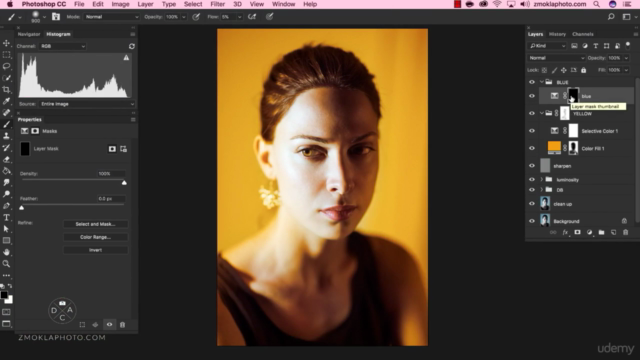Hide the sharpen layer
640x360 pixels.
(531, 166)
